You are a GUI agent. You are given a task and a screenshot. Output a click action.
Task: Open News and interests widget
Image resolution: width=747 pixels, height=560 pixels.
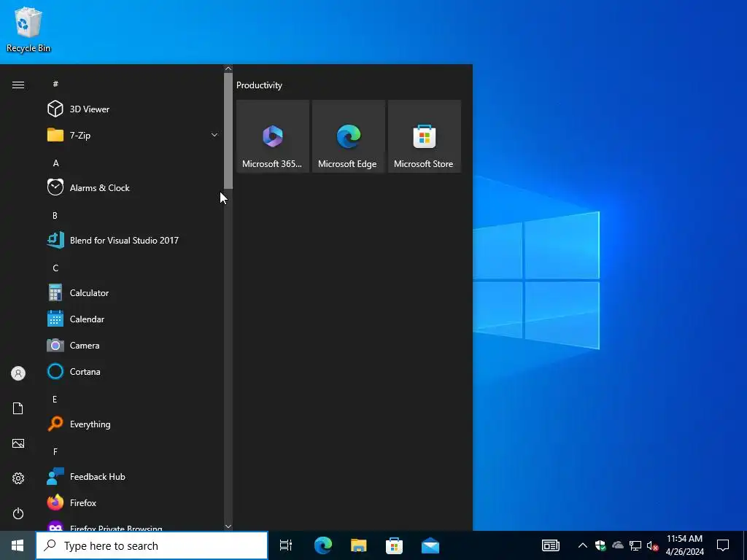[x=551, y=545]
